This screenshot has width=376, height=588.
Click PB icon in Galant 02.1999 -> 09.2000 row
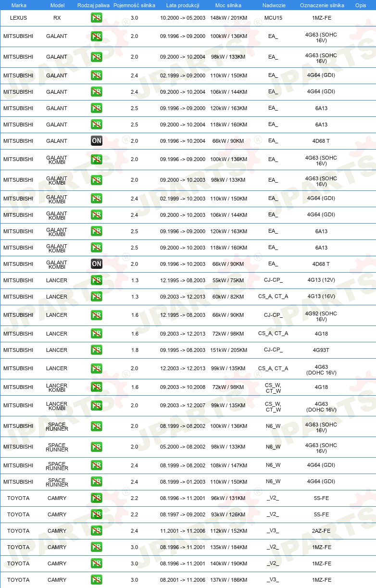pyautogui.click(x=96, y=75)
